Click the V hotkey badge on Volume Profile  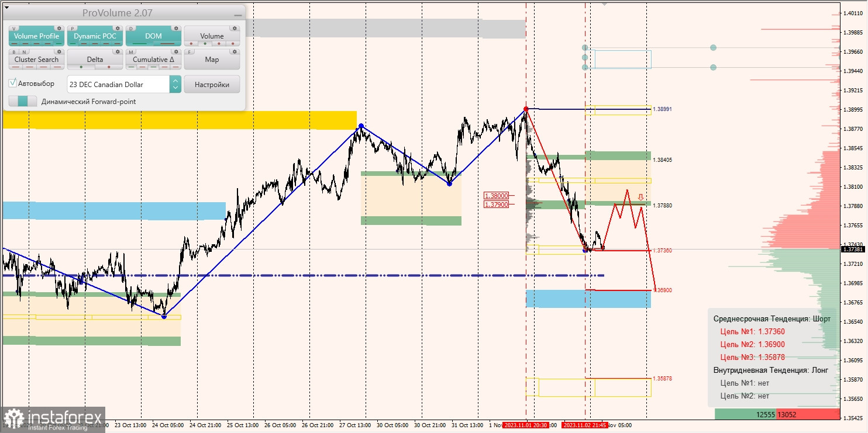(x=14, y=28)
